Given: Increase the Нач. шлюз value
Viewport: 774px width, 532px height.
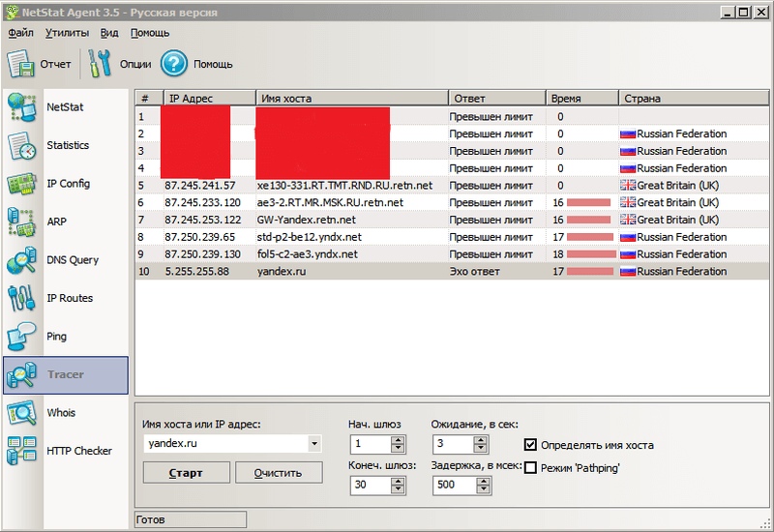Looking at the screenshot, I should pos(398,440).
